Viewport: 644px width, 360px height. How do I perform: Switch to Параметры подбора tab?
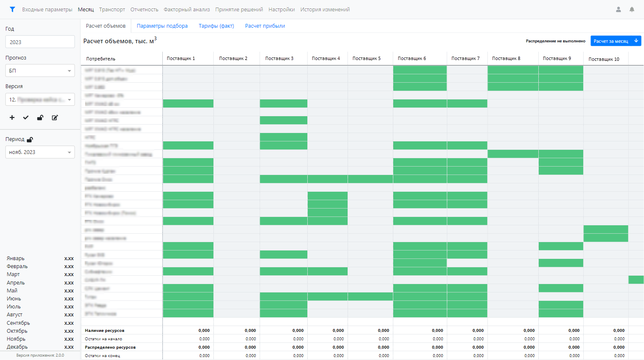[162, 26]
